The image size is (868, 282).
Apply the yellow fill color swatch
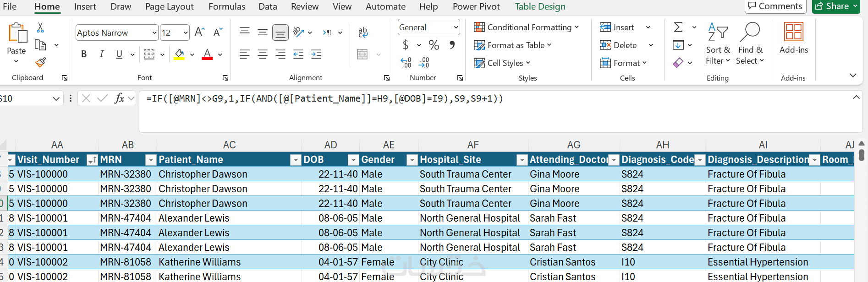[x=179, y=54]
